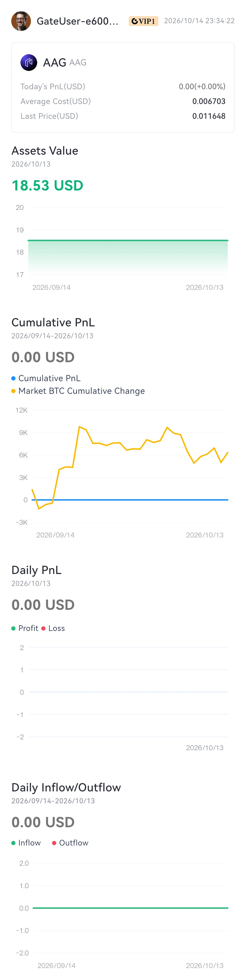Image resolution: width=246 pixels, height=980 pixels.
Task: Toggle the Cumulative PnL blue legend dot
Action: (13, 378)
